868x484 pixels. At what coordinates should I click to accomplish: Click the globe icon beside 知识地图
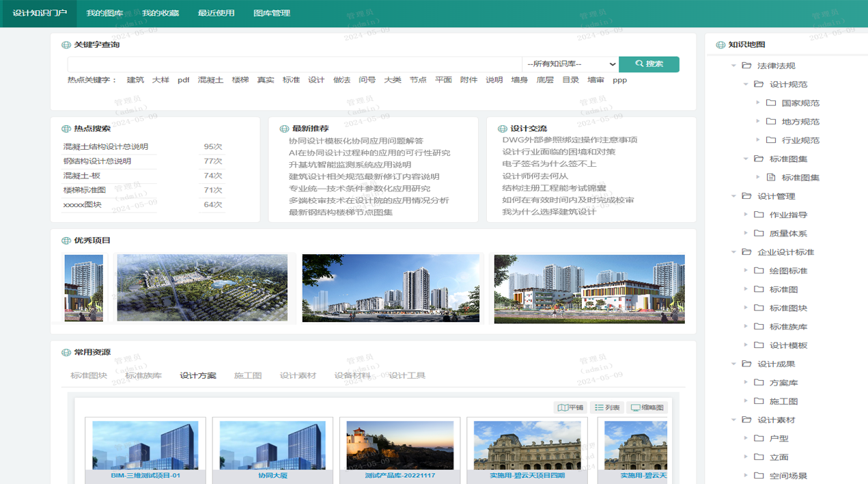[720, 45]
